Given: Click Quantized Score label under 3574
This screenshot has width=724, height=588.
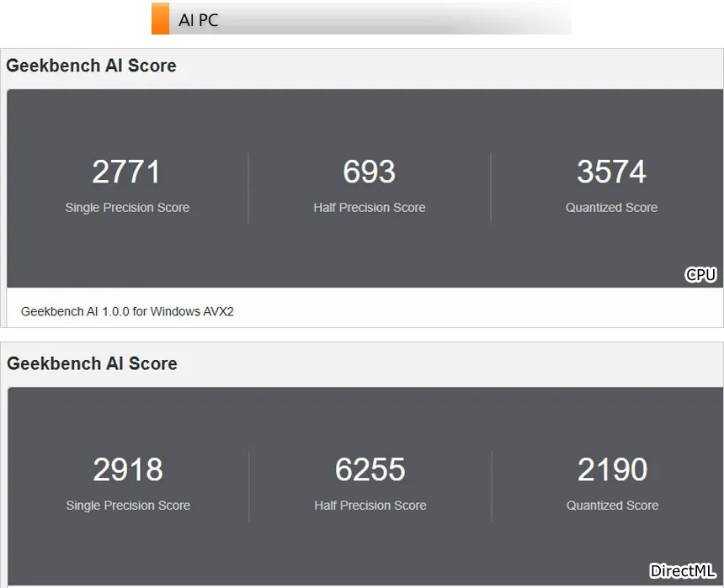Looking at the screenshot, I should 611,208.
